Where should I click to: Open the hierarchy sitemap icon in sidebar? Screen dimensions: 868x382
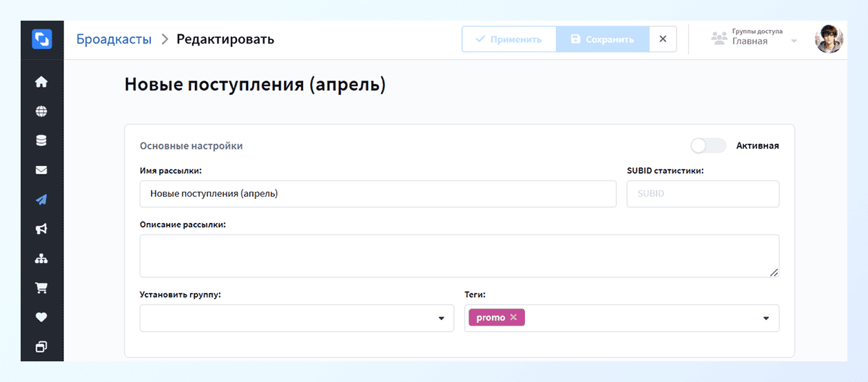click(x=41, y=259)
